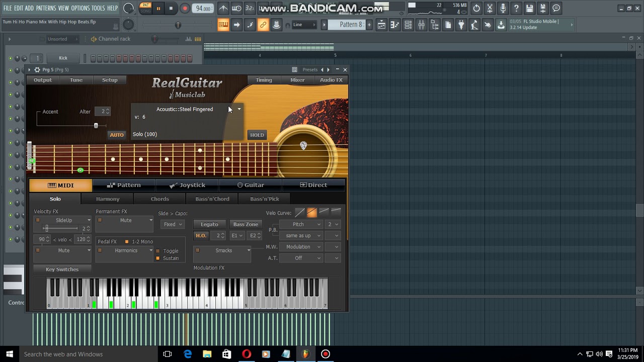Enable the Permanent FX Mute checkbox

pos(100,220)
